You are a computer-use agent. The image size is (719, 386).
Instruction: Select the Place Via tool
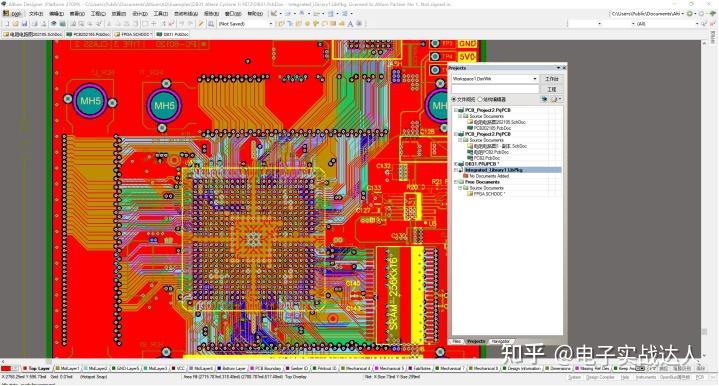(316, 23)
